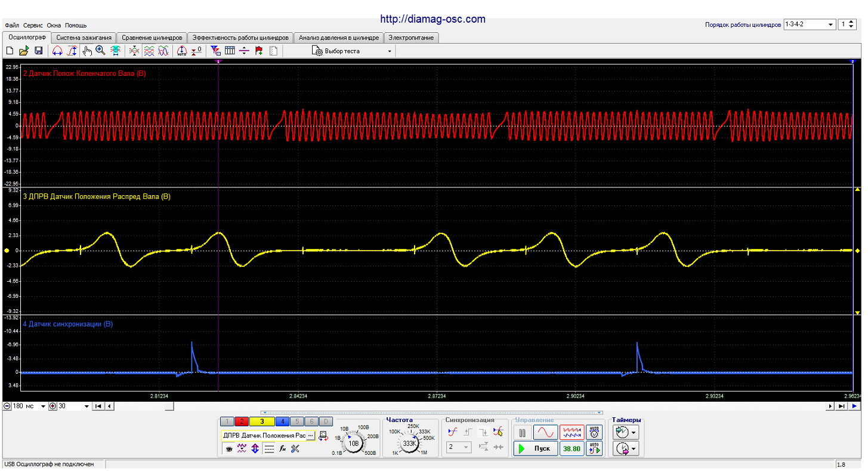
Task: Click the grayed checklist report icon
Action: 273,51
